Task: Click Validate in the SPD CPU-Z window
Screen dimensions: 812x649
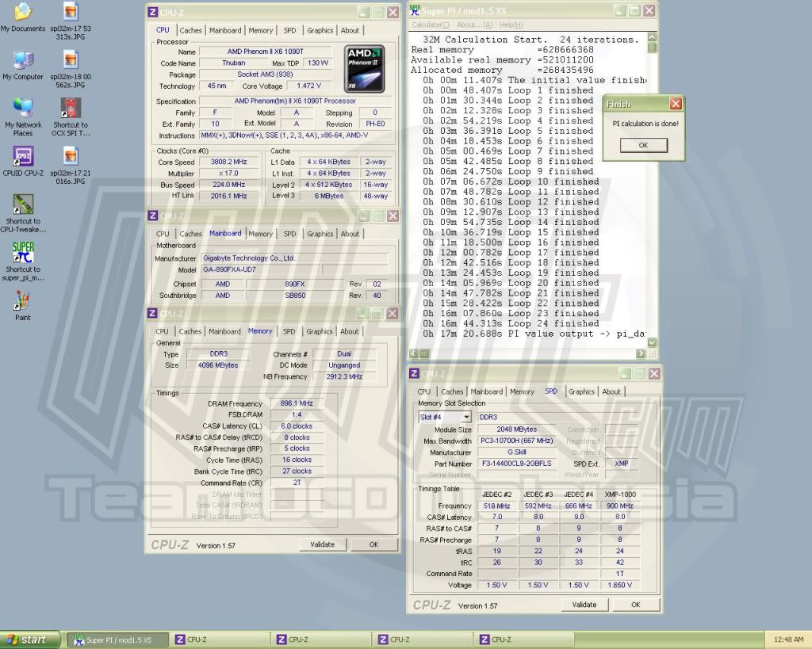Action: (x=584, y=605)
